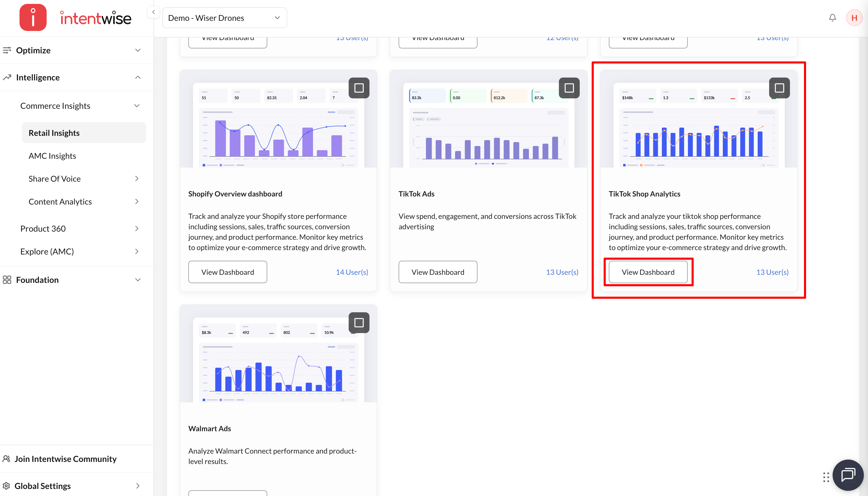
Task: Click the intentwise wordmark text
Action: pos(96,18)
